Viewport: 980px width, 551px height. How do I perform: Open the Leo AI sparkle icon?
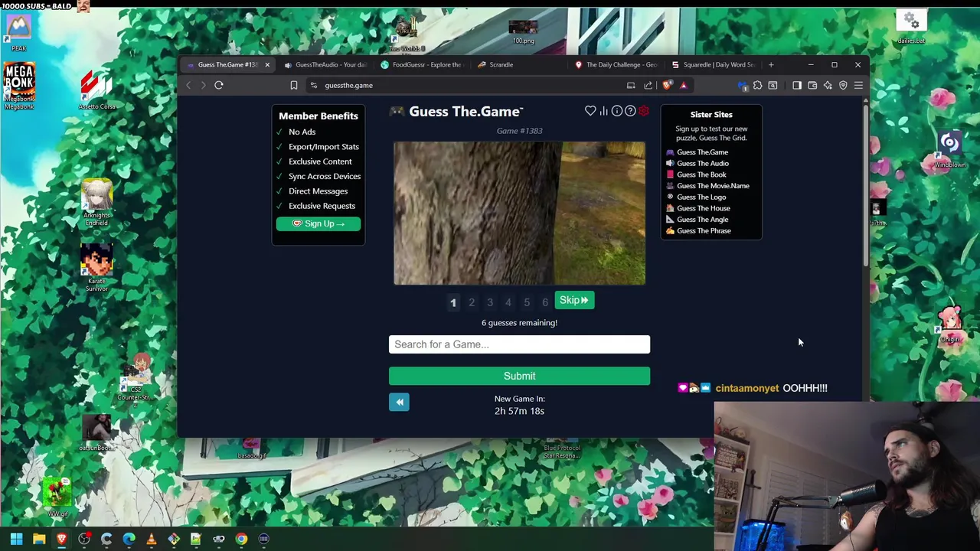[x=828, y=85]
